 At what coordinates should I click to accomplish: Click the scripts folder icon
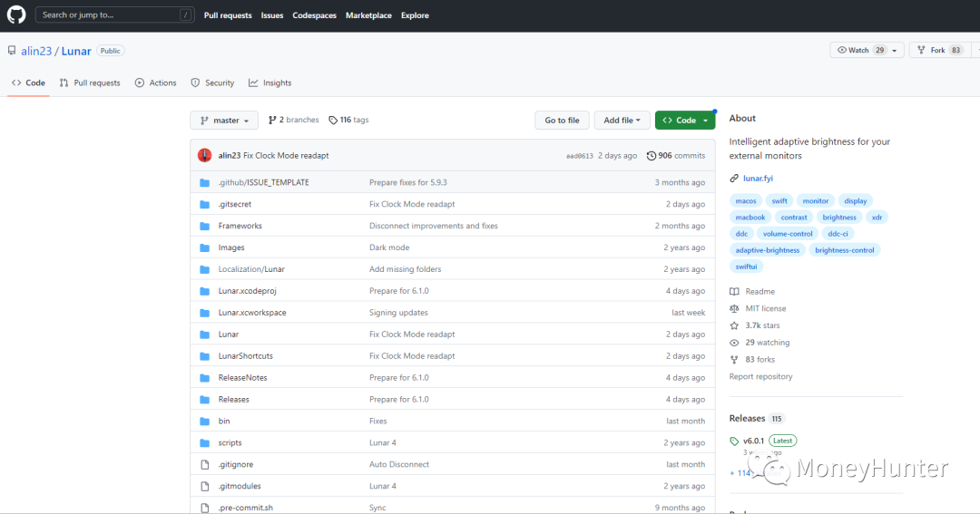(204, 442)
